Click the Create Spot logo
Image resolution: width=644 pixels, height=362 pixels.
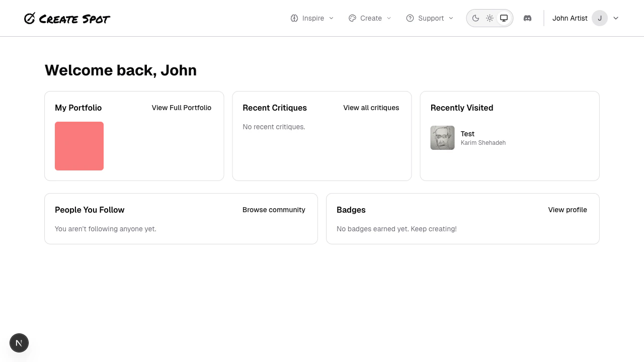[x=67, y=19]
